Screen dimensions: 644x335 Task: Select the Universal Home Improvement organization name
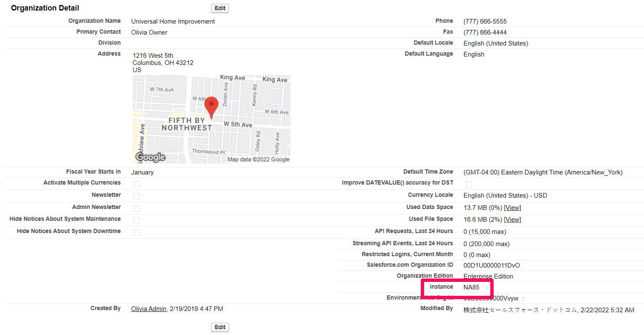(173, 21)
